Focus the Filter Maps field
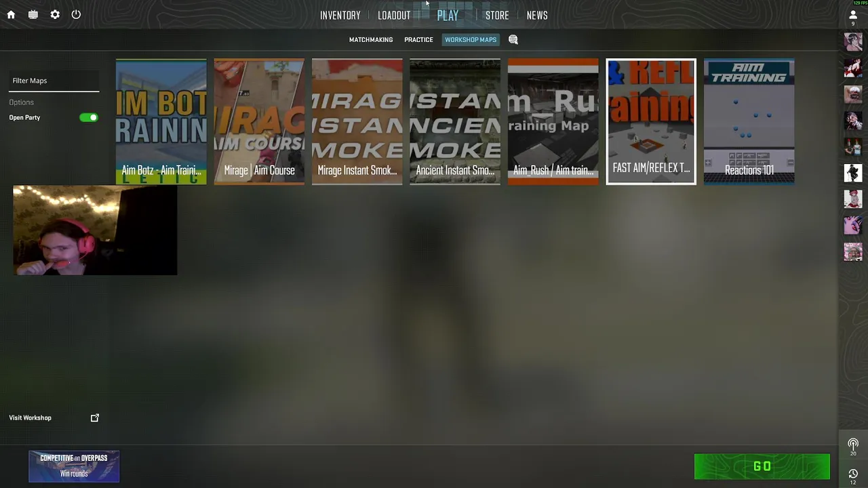 click(x=54, y=81)
